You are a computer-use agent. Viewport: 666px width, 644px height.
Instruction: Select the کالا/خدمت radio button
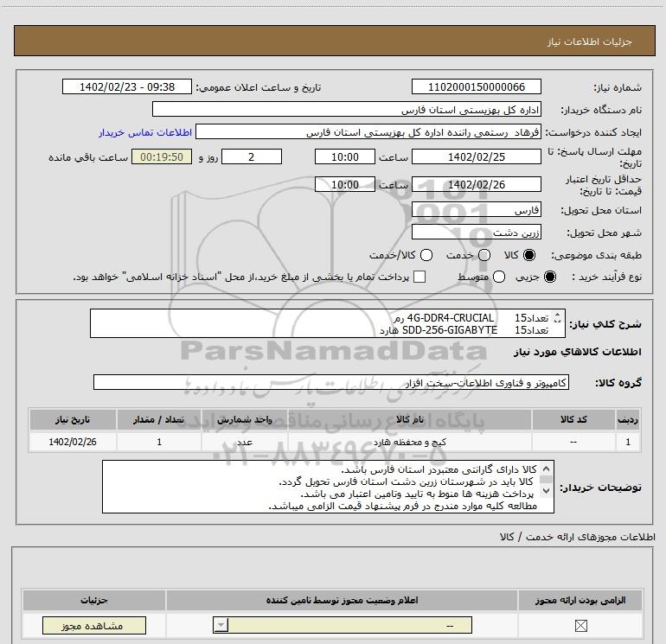pos(426,255)
